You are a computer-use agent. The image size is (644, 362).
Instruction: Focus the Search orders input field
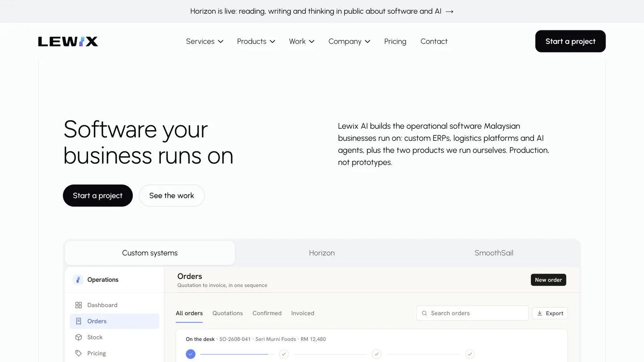472,313
